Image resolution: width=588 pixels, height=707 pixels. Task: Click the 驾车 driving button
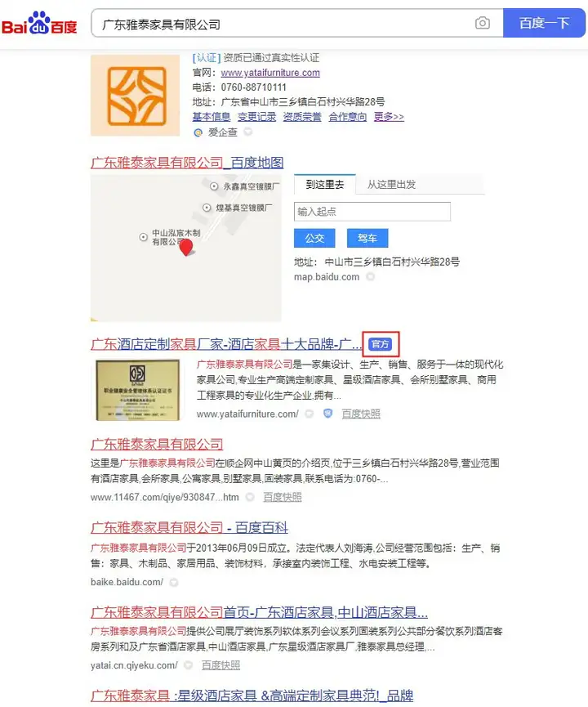(x=367, y=238)
